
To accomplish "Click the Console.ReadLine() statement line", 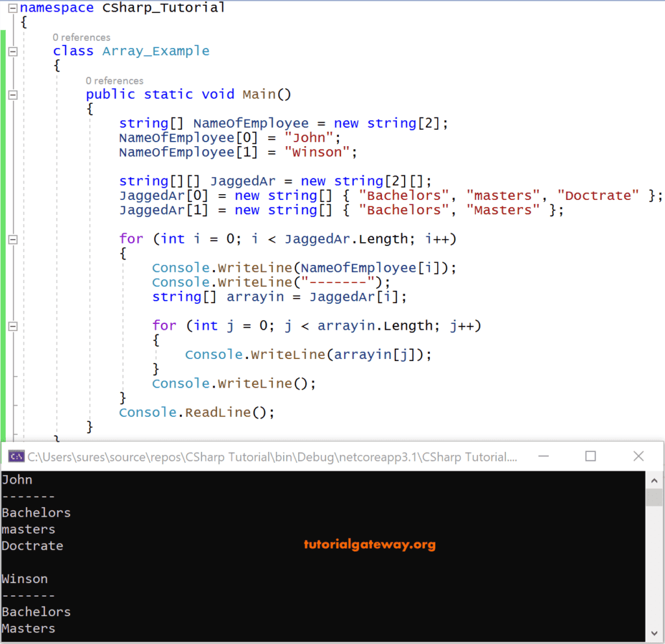I will (x=196, y=412).
